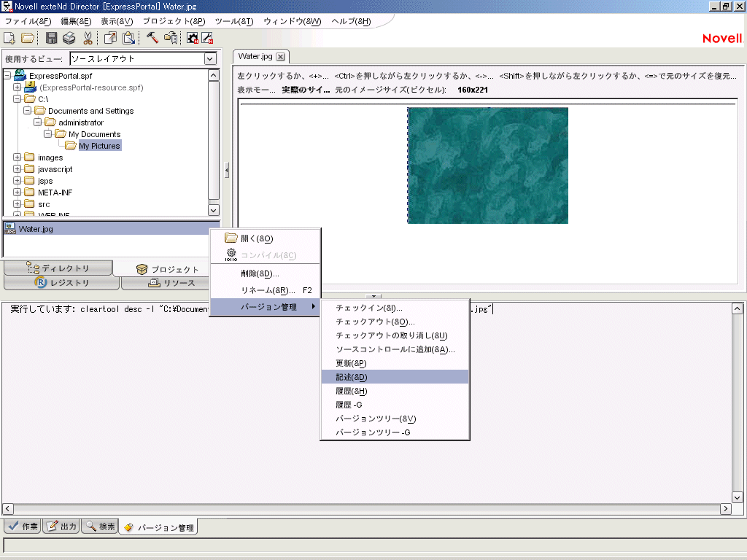This screenshot has height=560, width=747.
Task: Click the Print toolbar icon
Action: point(69,38)
